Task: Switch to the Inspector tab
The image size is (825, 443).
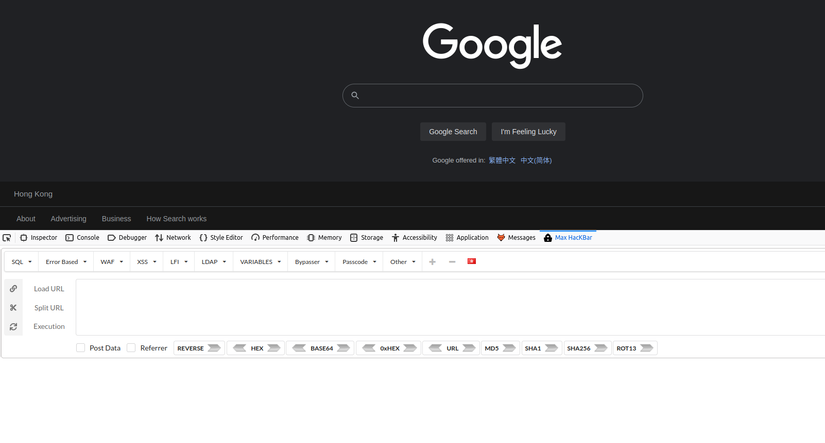Action: pyautogui.click(x=38, y=238)
